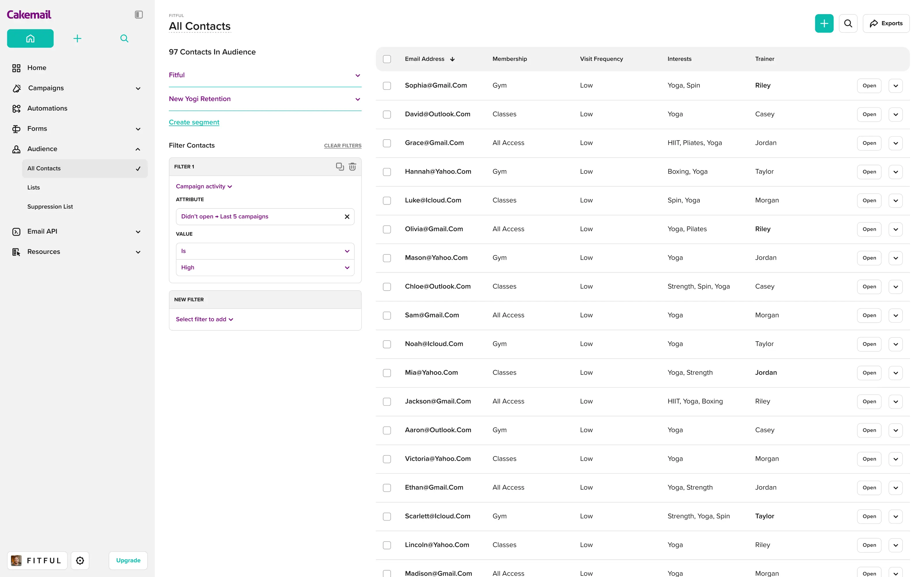Expand the New Yogi Retention segment dropdown

point(357,99)
